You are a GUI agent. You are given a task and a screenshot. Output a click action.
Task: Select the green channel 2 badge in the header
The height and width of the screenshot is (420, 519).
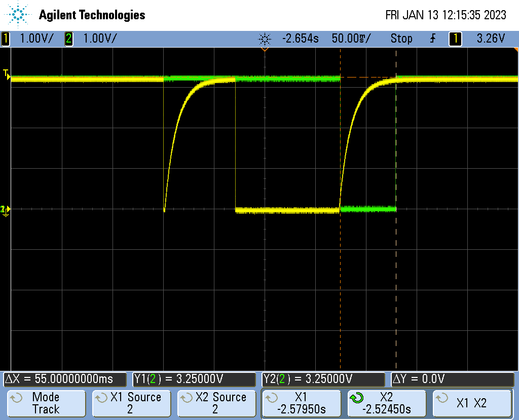pos(68,39)
